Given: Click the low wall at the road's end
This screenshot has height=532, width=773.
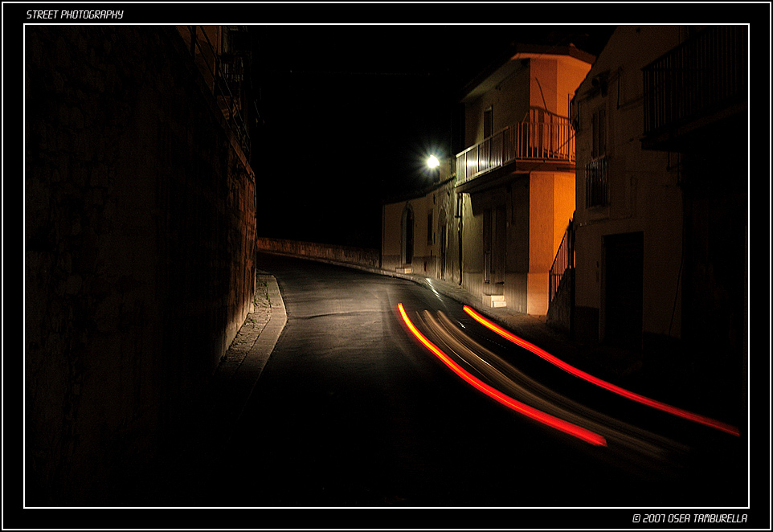Looking at the screenshot, I should point(317,252).
